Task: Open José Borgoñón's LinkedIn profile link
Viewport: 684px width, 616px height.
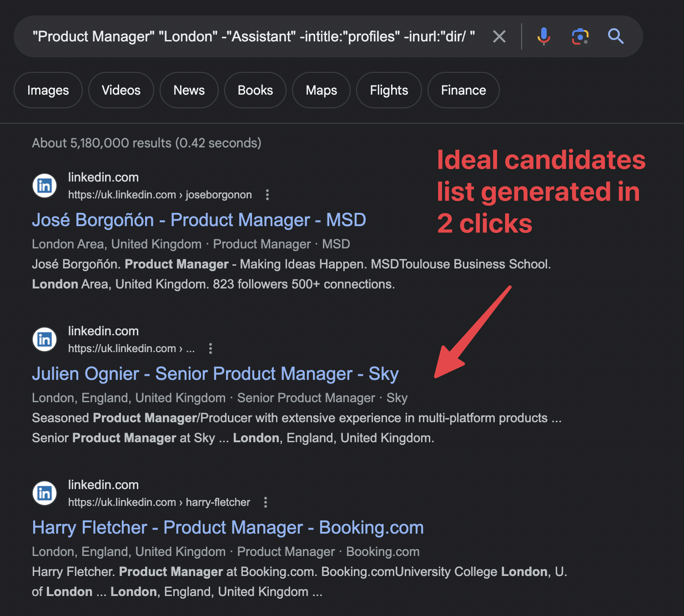Action: pos(199,220)
